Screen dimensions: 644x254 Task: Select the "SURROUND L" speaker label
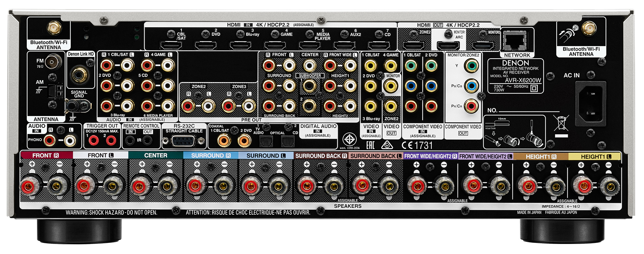(266, 156)
